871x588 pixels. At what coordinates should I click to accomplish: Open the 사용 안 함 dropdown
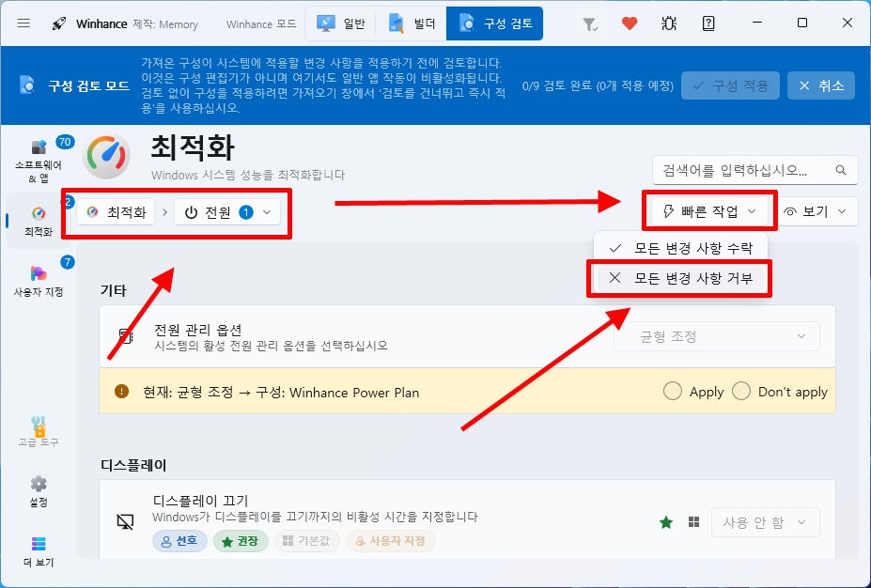tap(766, 522)
